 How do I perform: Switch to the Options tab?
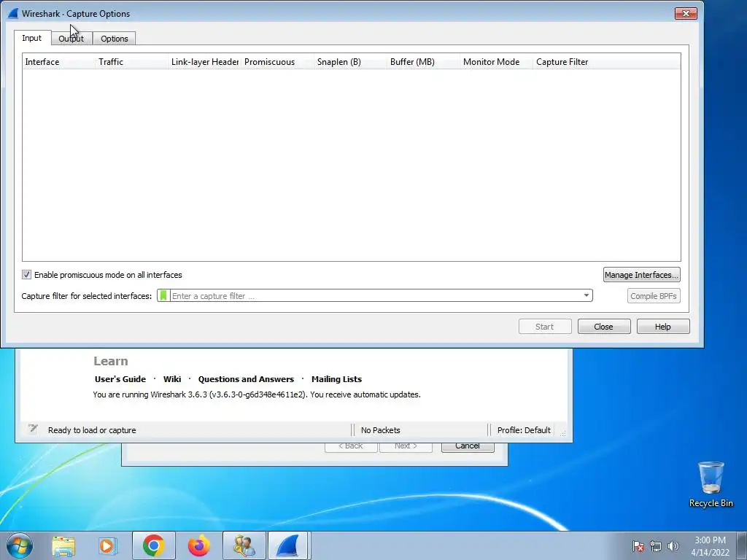pyautogui.click(x=115, y=39)
